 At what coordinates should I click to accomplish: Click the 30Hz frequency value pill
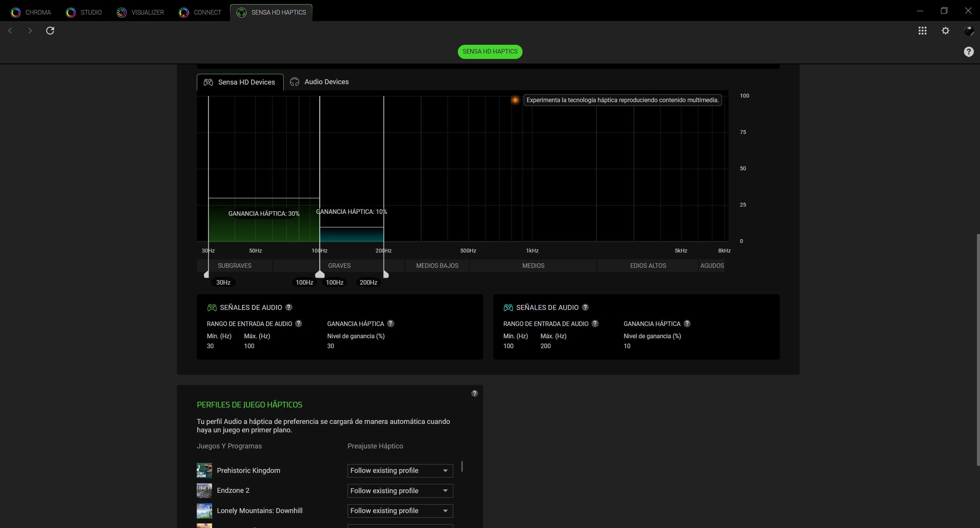pyautogui.click(x=223, y=282)
